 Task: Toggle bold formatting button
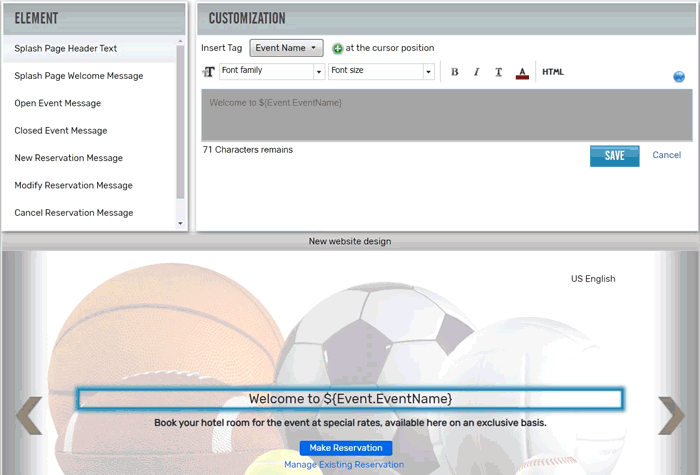[x=454, y=72]
